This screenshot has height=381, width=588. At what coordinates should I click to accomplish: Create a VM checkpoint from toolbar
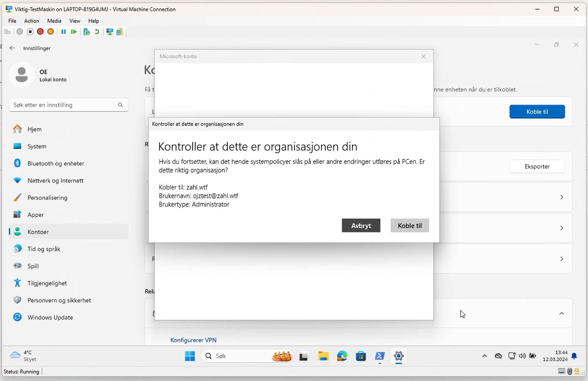tap(87, 32)
